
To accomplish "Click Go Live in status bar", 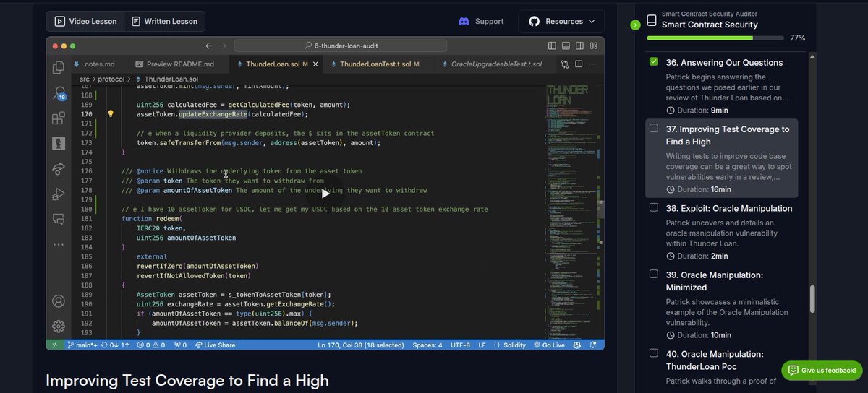I will tap(549, 345).
